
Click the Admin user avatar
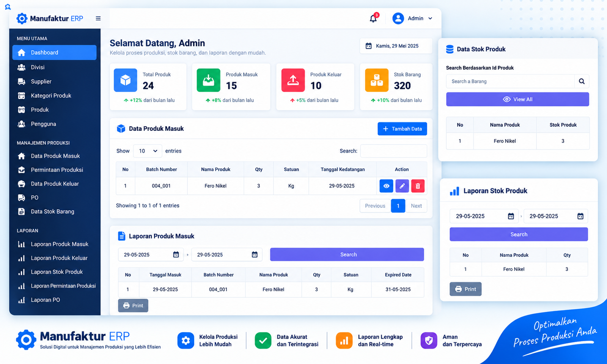tap(398, 18)
